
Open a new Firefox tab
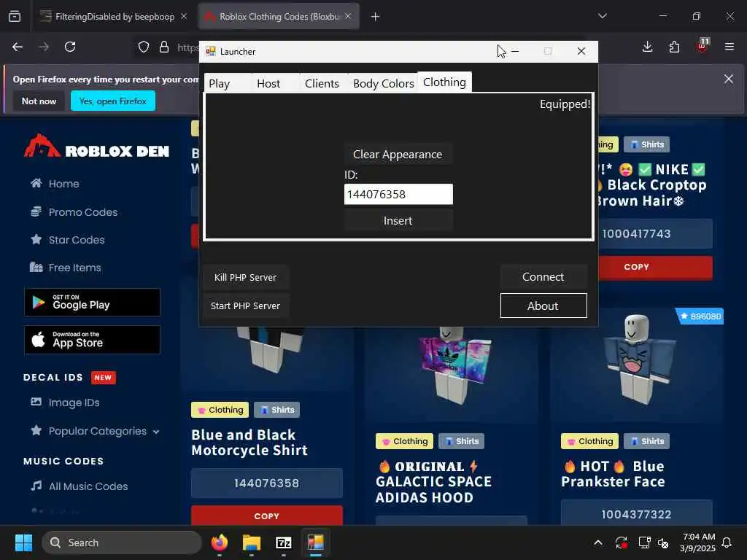[376, 17]
